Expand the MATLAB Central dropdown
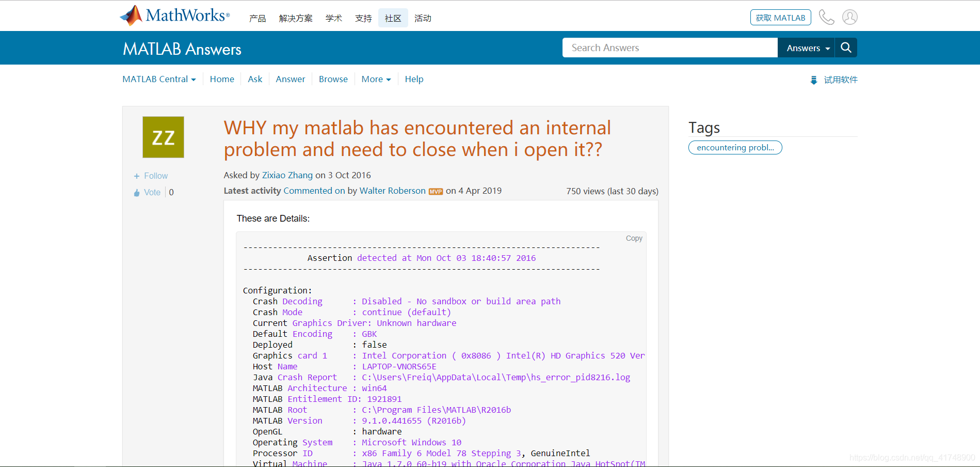 click(x=159, y=79)
